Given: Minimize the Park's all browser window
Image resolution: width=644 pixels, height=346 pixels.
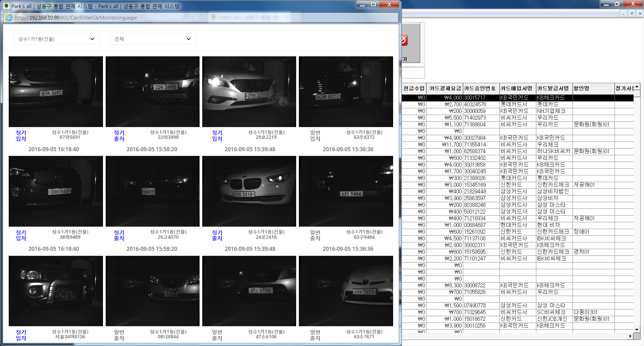Looking at the screenshot, I should pos(362,4).
